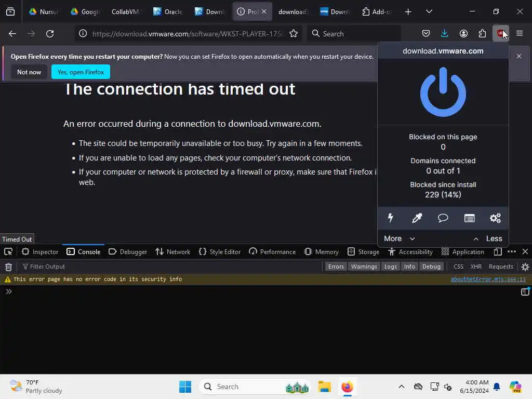Toggle the Logs console filter
Viewport: 532px width, 399px height.
[390, 267]
